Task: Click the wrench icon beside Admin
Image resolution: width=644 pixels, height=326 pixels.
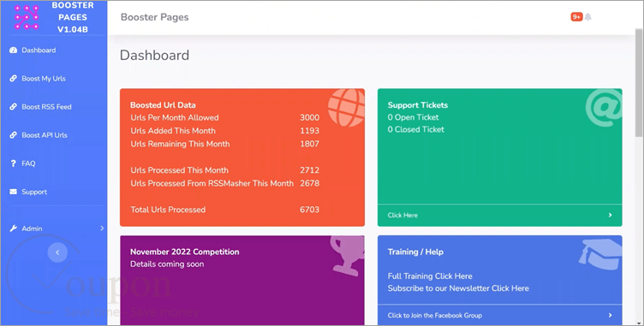Action: [x=13, y=228]
